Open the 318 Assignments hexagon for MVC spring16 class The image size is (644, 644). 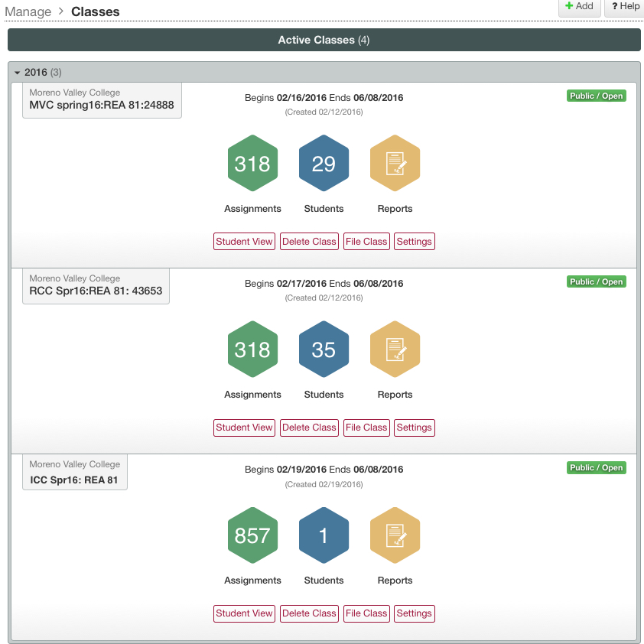click(252, 163)
